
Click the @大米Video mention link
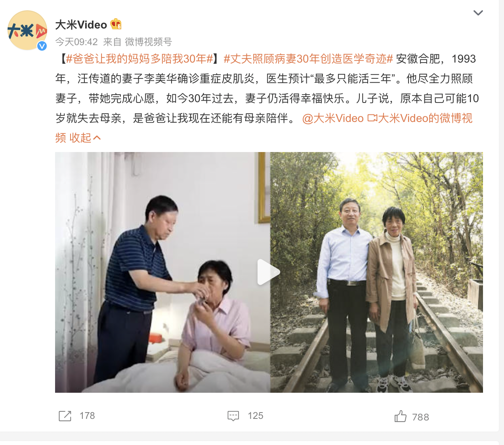pyautogui.click(x=333, y=118)
